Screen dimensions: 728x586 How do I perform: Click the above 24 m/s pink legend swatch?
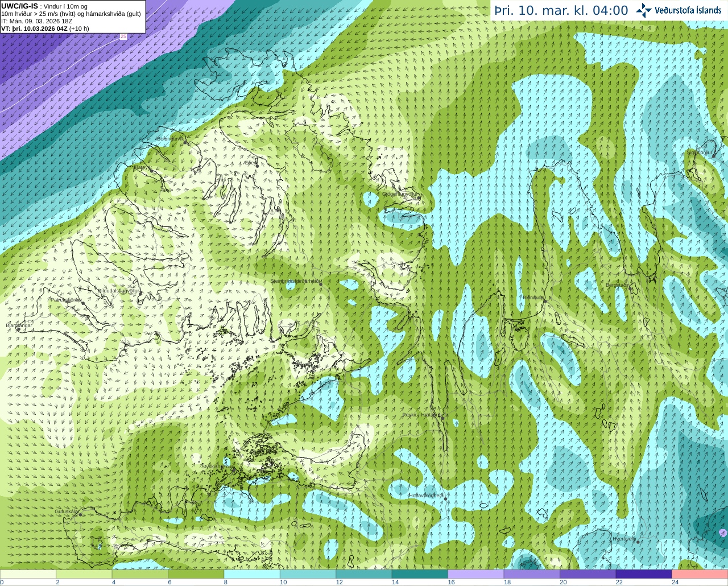[x=700, y=573]
